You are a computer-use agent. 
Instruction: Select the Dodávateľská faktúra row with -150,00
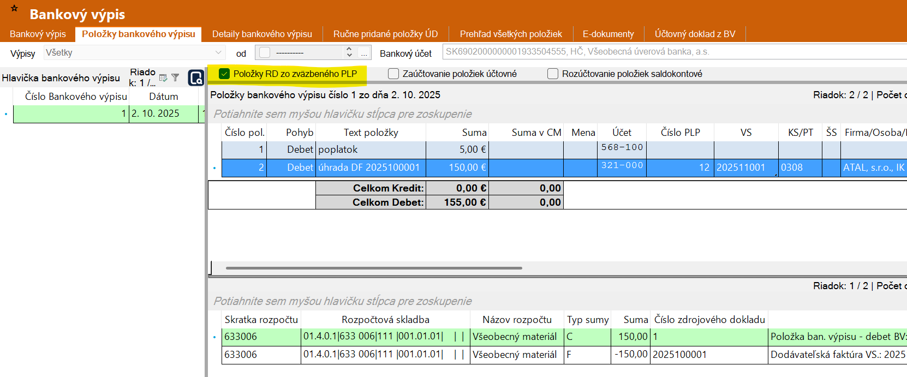(x=564, y=355)
